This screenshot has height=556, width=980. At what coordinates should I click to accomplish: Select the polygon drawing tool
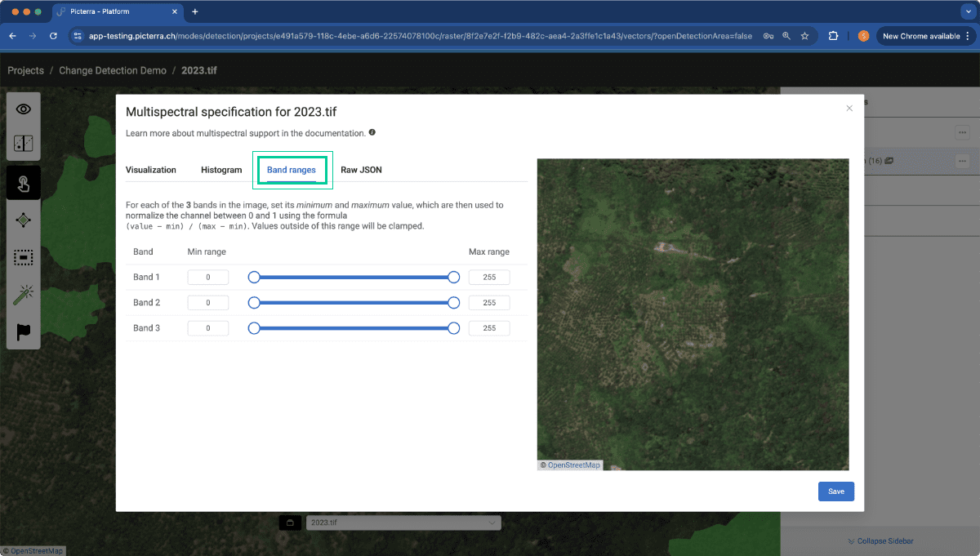pos(24,220)
